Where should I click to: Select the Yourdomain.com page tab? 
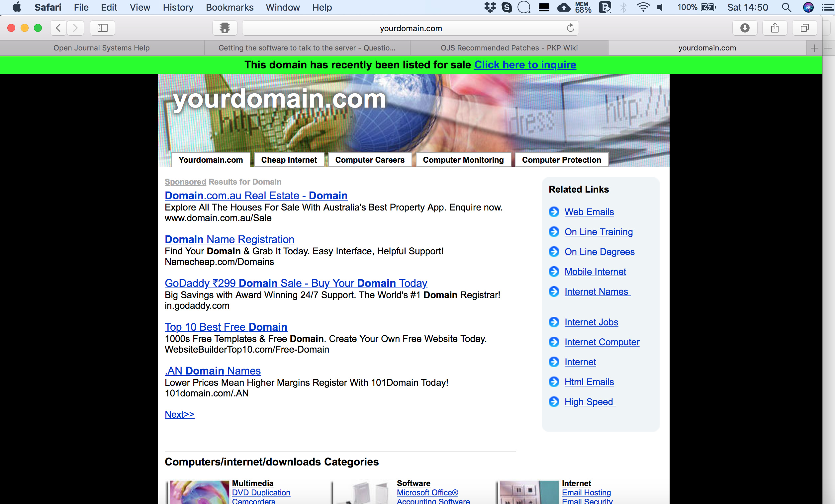click(211, 160)
